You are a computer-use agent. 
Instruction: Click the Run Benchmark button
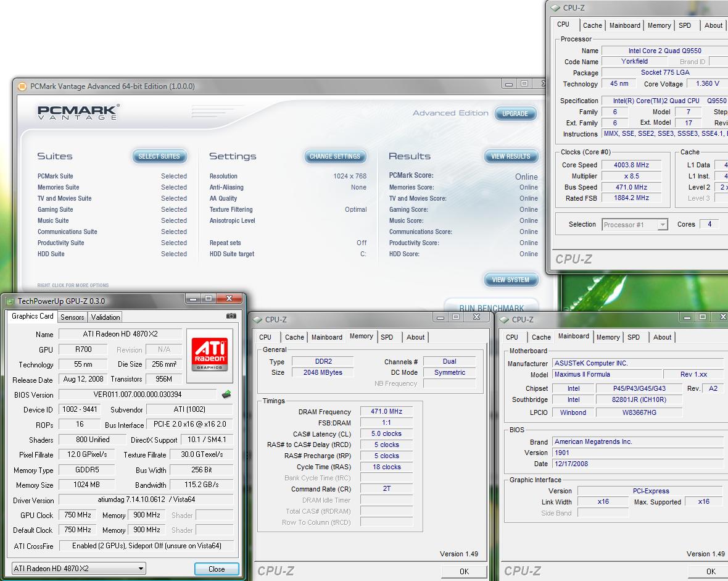point(491,307)
